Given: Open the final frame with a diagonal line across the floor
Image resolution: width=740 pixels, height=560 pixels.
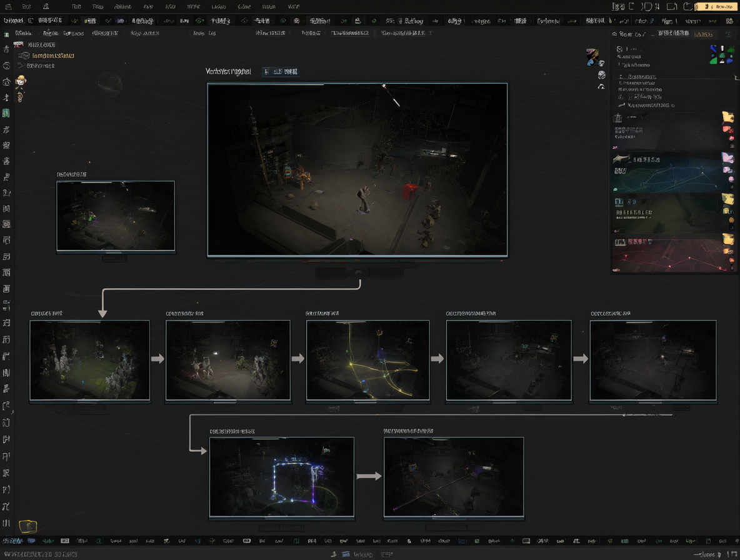Looking at the screenshot, I should coord(454,477).
